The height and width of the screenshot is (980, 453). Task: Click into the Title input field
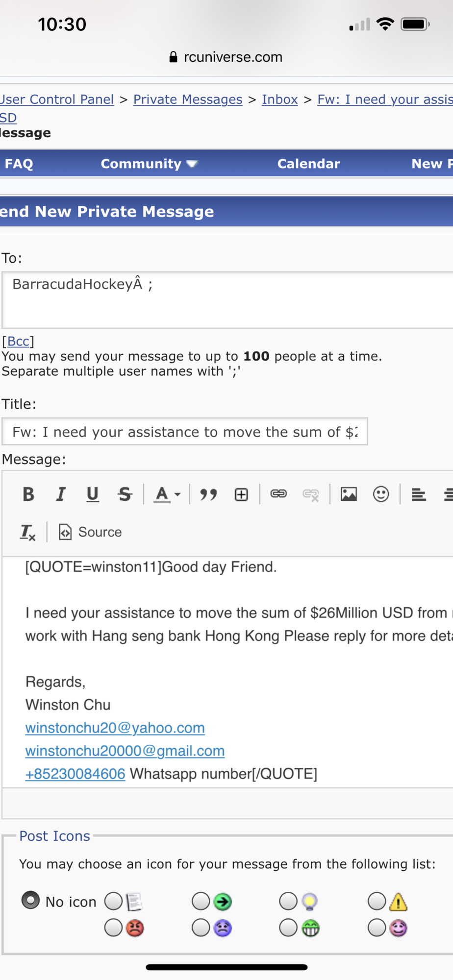[x=184, y=432]
